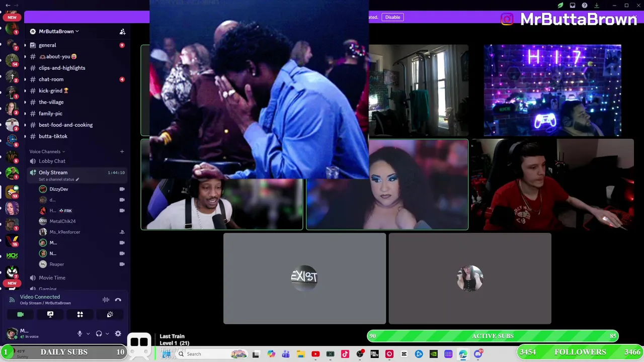Open CapCut from the taskbar
644x362 pixels.
click(x=404, y=354)
